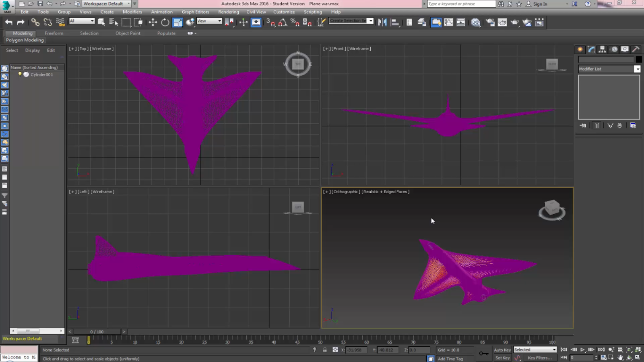Viewport: 644px width, 362px height.
Task: Toggle Spinner Snap on the toolbar
Action: pyautogui.click(x=307, y=22)
